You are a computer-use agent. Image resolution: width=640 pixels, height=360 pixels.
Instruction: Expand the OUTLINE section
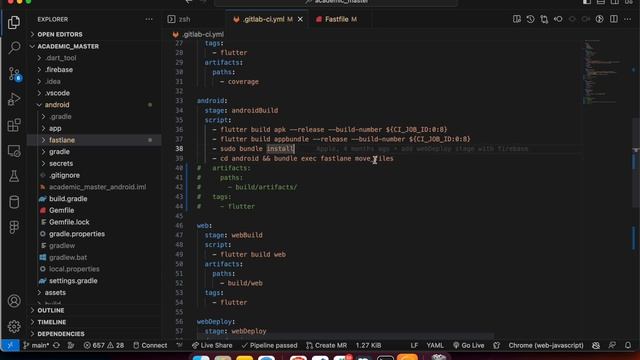(x=51, y=310)
